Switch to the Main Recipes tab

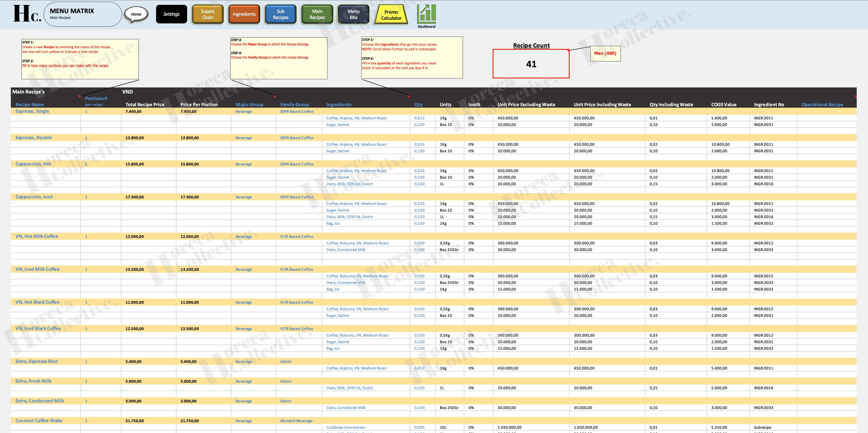click(317, 14)
